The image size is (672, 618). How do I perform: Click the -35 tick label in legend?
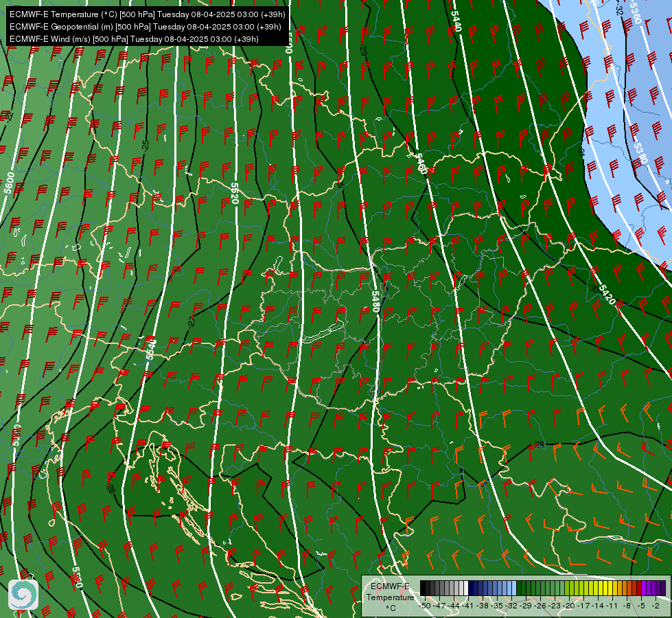pyautogui.click(x=497, y=606)
